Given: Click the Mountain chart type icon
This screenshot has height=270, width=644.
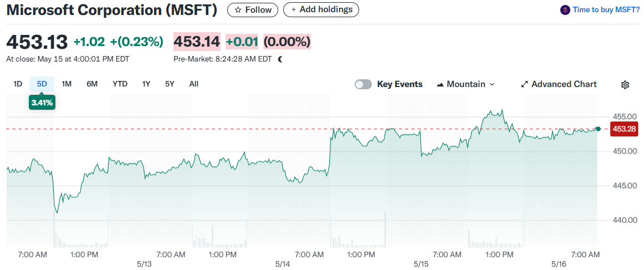Looking at the screenshot, I should coord(441,84).
